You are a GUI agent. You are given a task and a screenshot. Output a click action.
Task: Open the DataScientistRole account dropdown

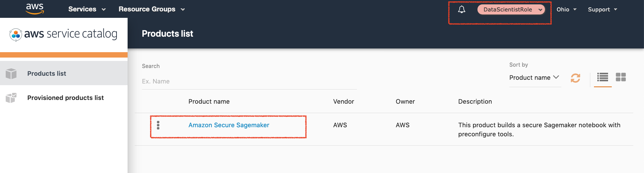tap(511, 9)
